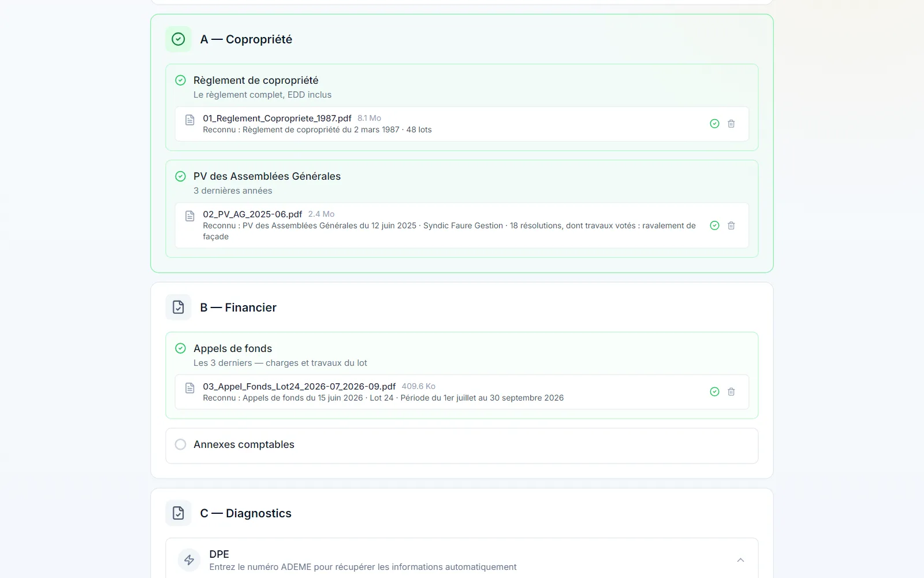Click "Les 3 derniers — charges et travaux du lot"
Image resolution: width=924 pixels, height=578 pixels.
point(280,363)
